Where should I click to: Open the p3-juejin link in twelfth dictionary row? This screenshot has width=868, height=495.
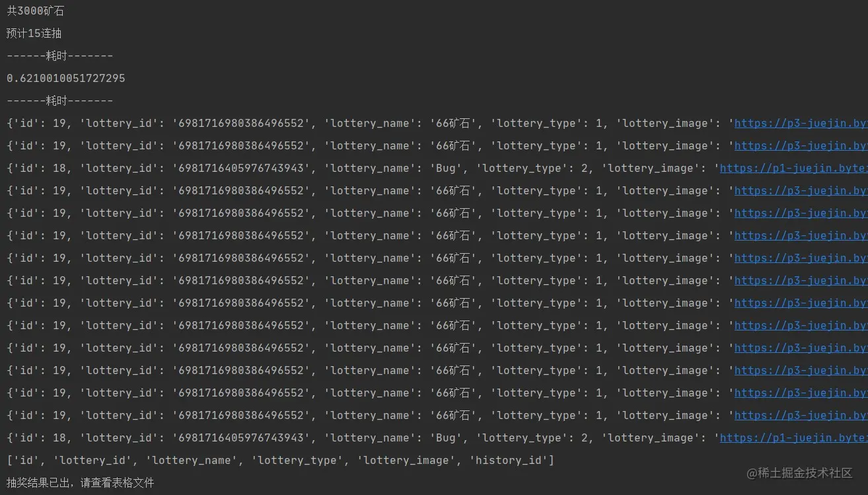click(x=801, y=370)
